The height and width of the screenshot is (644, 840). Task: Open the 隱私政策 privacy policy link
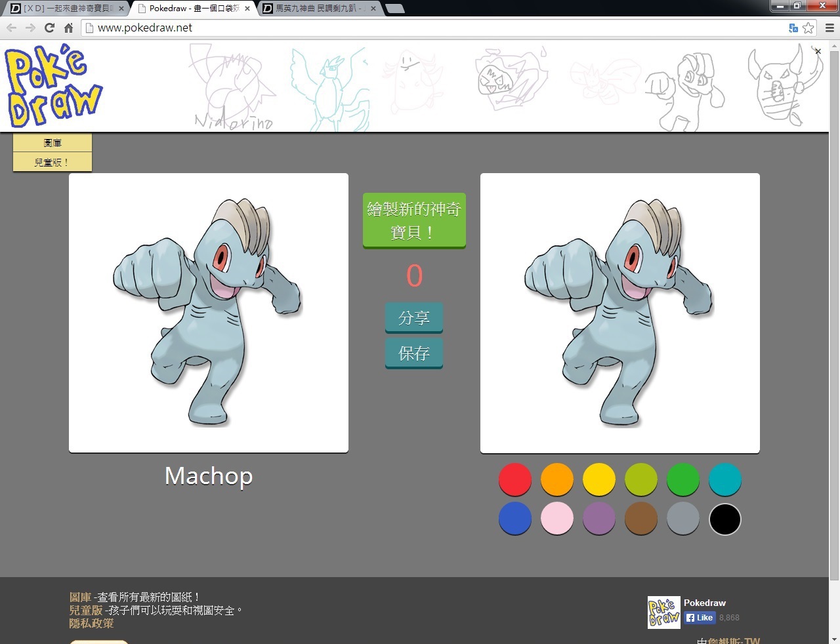tap(91, 623)
